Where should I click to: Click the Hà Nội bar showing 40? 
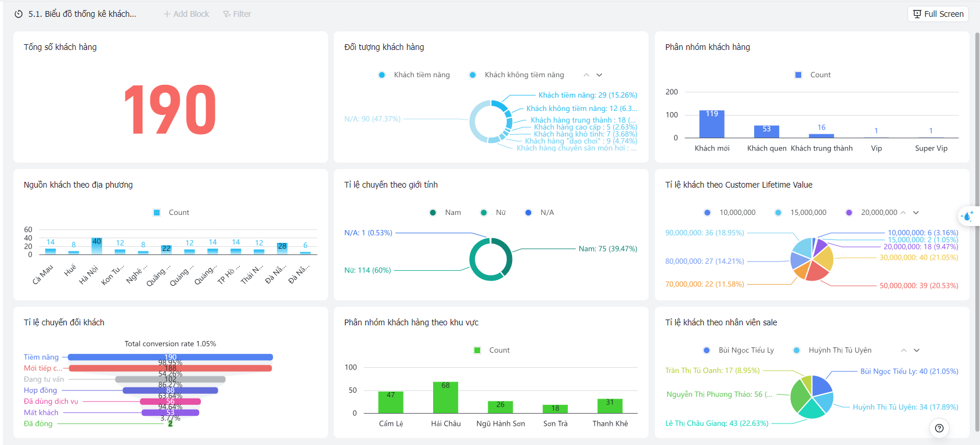pyautogui.click(x=96, y=246)
